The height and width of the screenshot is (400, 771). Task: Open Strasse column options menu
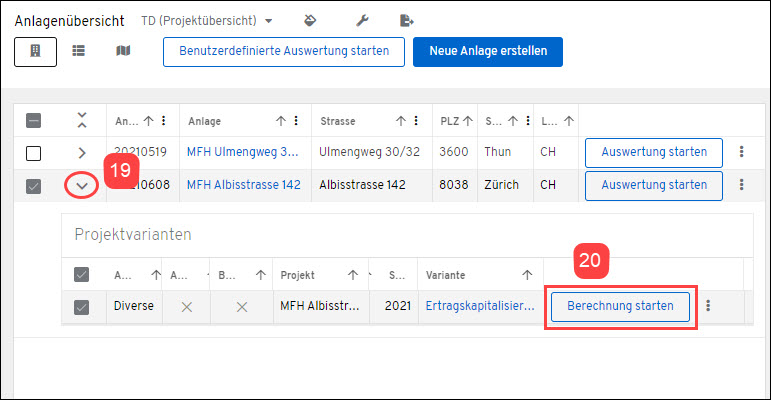(416, 121)
